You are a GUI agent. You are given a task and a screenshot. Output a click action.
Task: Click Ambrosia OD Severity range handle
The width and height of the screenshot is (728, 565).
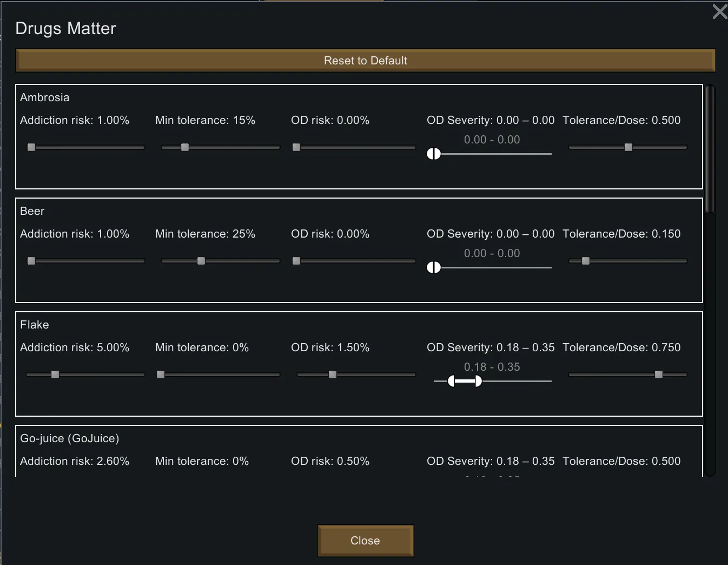coord(434,154)
